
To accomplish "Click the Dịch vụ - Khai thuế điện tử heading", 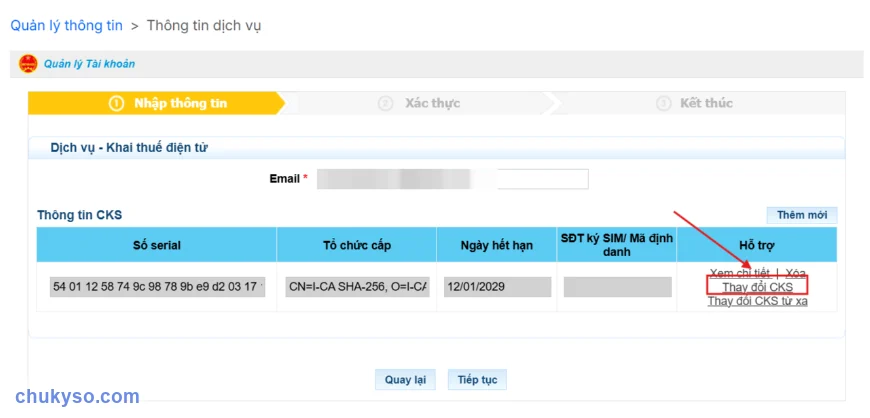I will [x=129, y=148].
